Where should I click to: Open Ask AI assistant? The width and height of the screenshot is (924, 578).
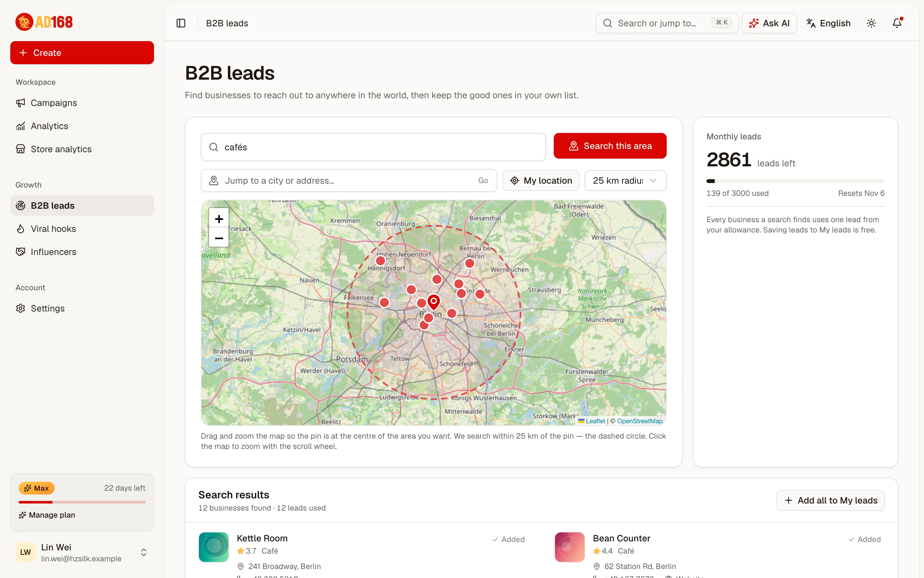pyautogui.click(x=769, y=23)
